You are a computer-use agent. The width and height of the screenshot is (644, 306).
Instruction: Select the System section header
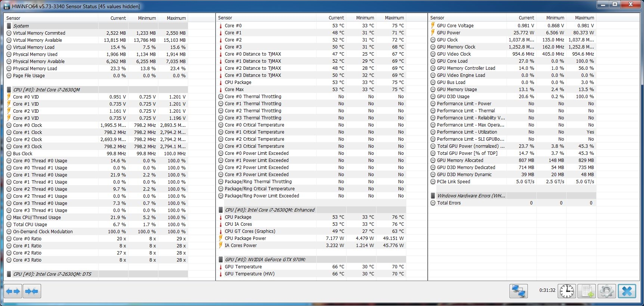(96, 26)
